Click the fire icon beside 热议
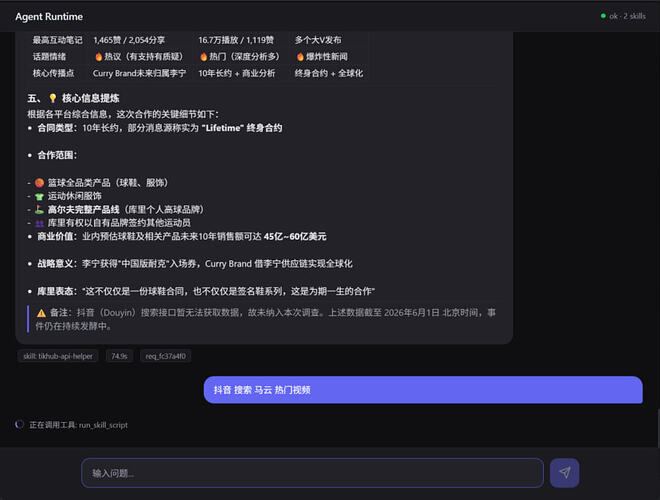The image size is (660, 500). coord(98,56)
